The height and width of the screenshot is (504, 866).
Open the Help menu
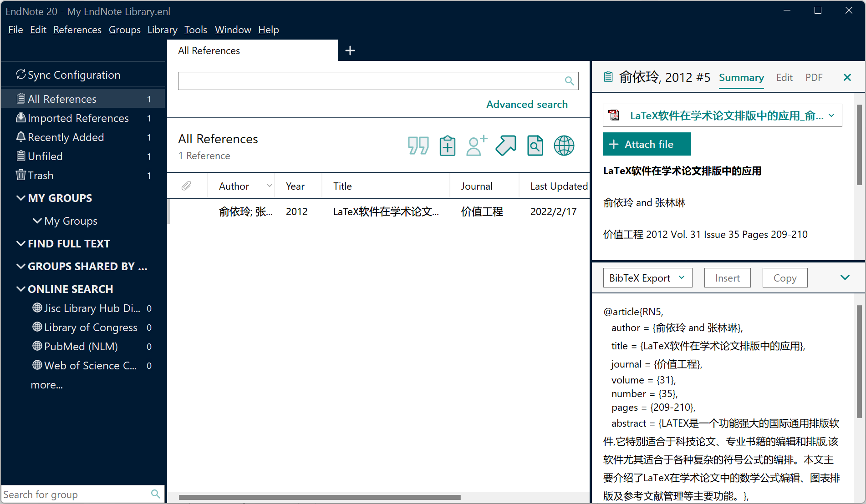[x=268, y=30]
